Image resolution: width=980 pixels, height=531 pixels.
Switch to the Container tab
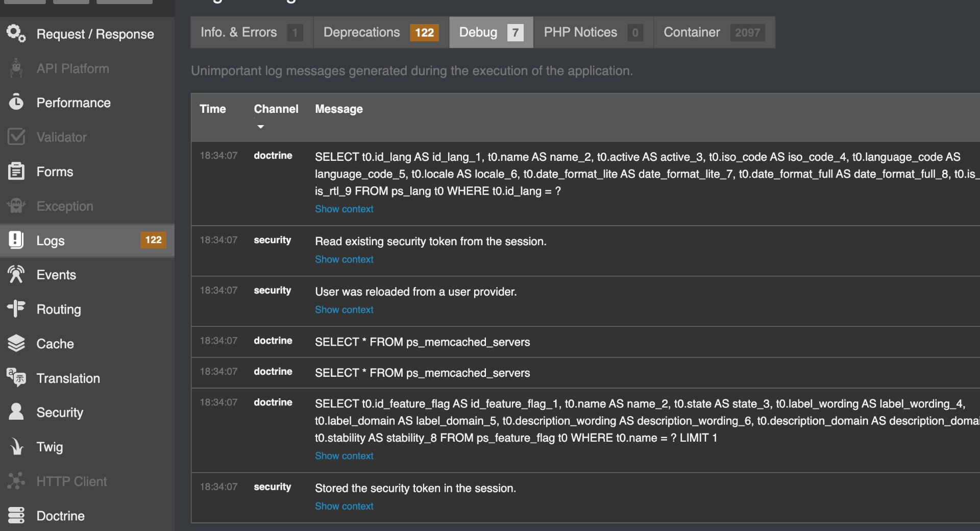(x=714, y=33)
